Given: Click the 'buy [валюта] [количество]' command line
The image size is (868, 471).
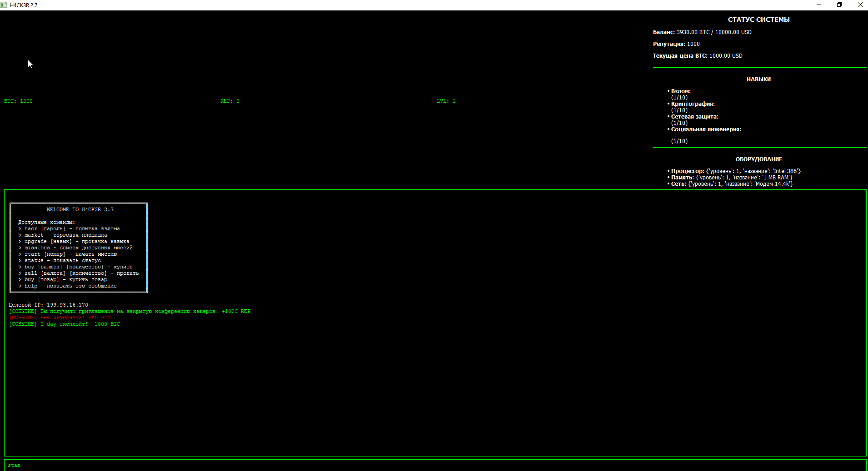Looking at the screenshot, I should pyautogui.click(x=75, y=267).
